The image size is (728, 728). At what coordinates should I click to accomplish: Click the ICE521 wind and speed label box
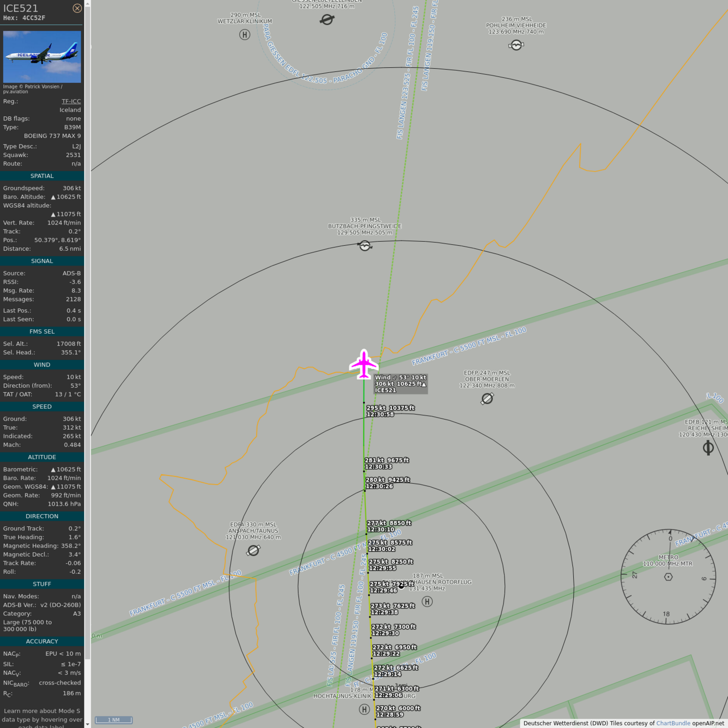pos(400,384)
